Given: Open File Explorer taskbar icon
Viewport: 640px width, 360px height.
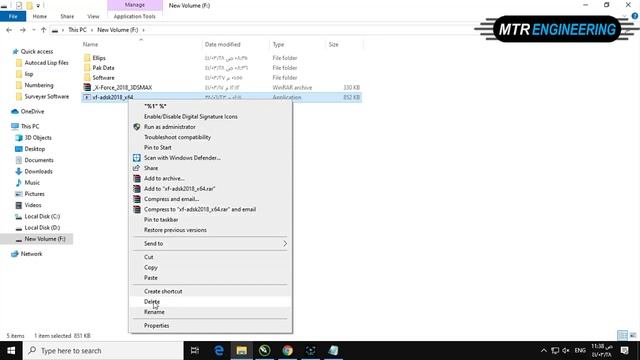Looking at the screenshot, I should [x=242, y=351].
